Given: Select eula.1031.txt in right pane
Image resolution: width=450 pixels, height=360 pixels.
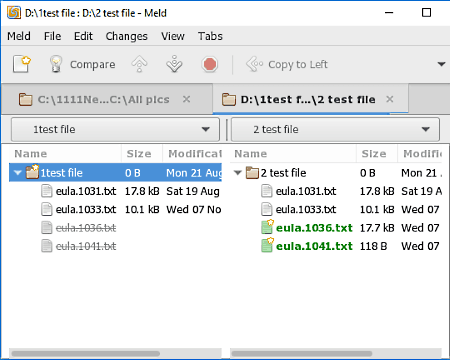Looking at the screenshot, I should click(x=306, y=191).
